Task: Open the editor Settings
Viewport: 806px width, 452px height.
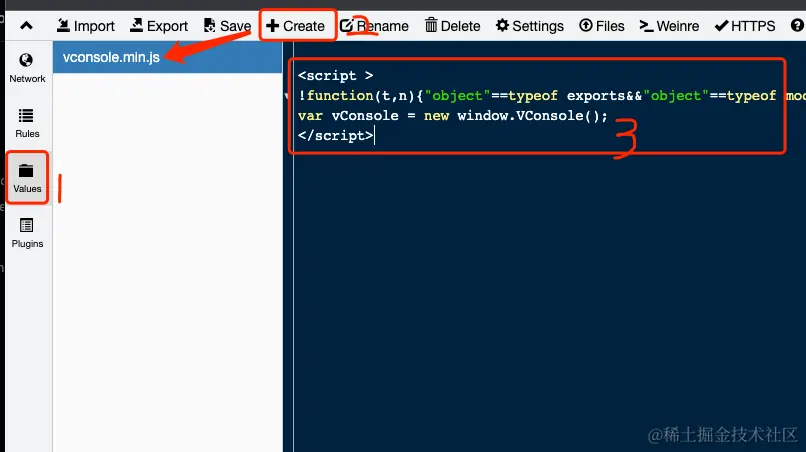Action: tap(529, 26)
